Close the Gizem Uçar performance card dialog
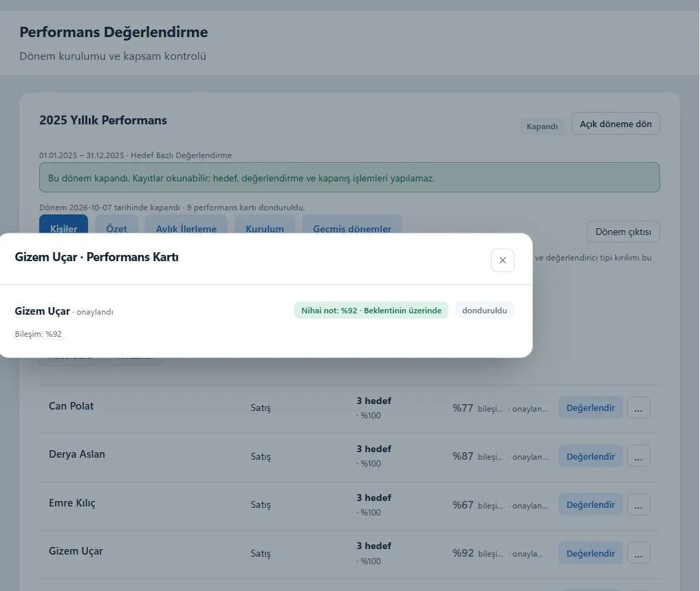Viewport: 700px width, 591px height. click(502, 260)
